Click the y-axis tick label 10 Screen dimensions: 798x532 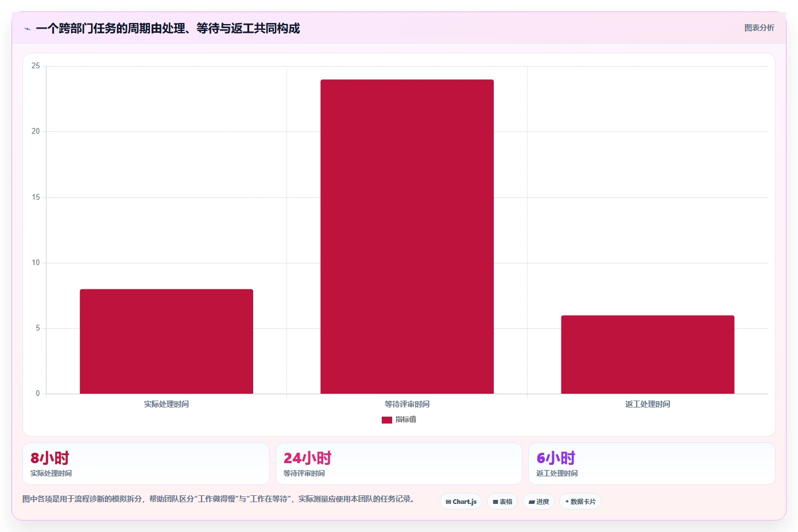[36, 263]
